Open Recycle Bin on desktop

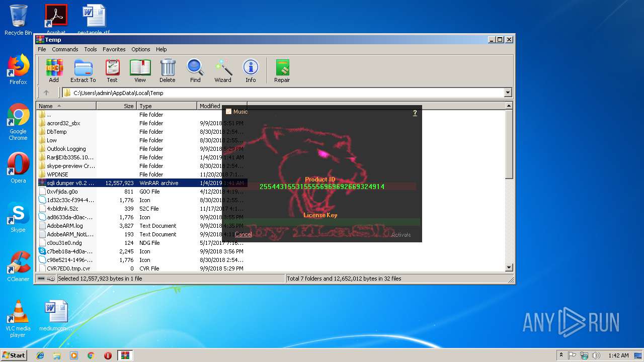pyautogui.click(x=18, y=20)
